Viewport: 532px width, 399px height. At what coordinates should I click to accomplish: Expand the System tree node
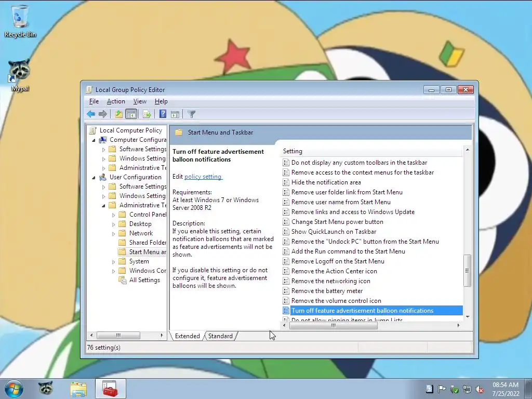pyautogui.click(x=113, y=262)
